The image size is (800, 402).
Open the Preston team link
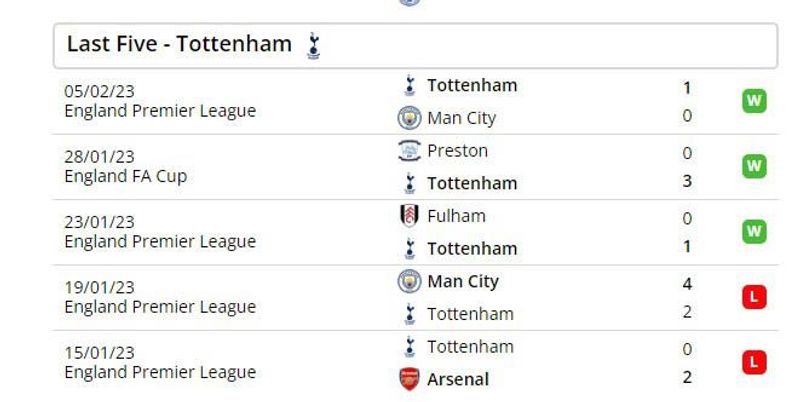click(x=457, y=151)
